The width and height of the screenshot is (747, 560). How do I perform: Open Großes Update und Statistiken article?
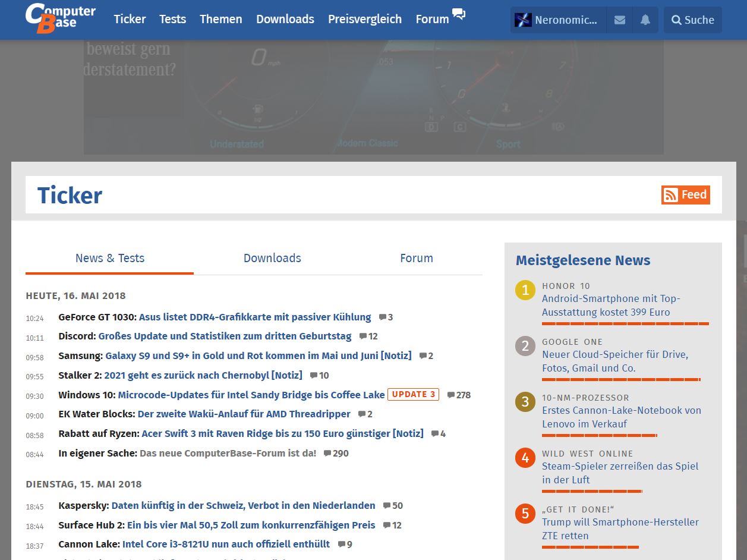click(x=225, y=336)
